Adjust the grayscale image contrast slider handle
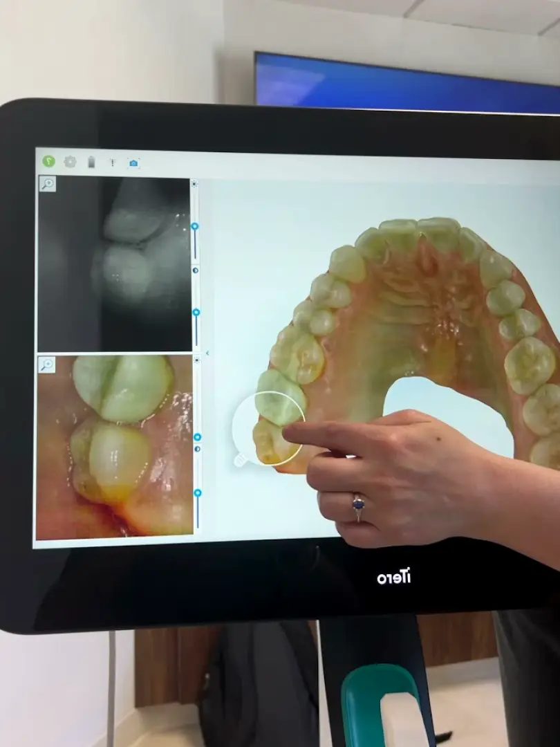560x747 pixels. 196,312
